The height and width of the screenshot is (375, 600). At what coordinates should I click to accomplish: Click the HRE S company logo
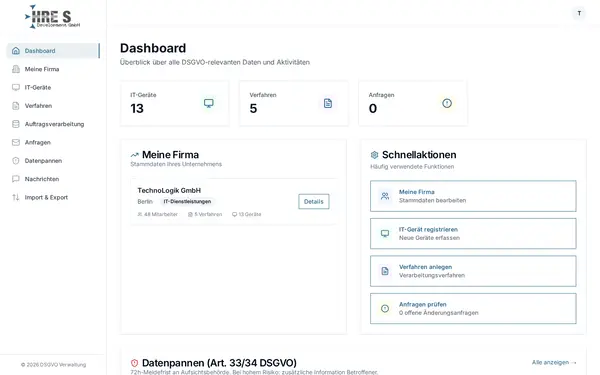tap(53, 17)
